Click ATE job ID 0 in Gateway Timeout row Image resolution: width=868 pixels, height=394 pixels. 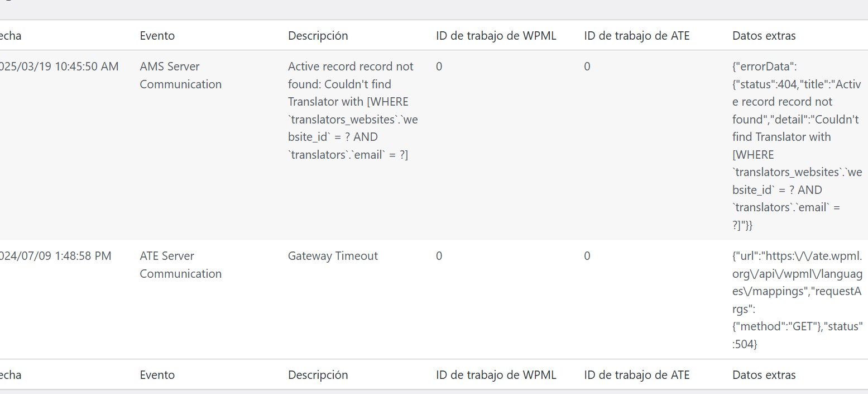point(587,256)
